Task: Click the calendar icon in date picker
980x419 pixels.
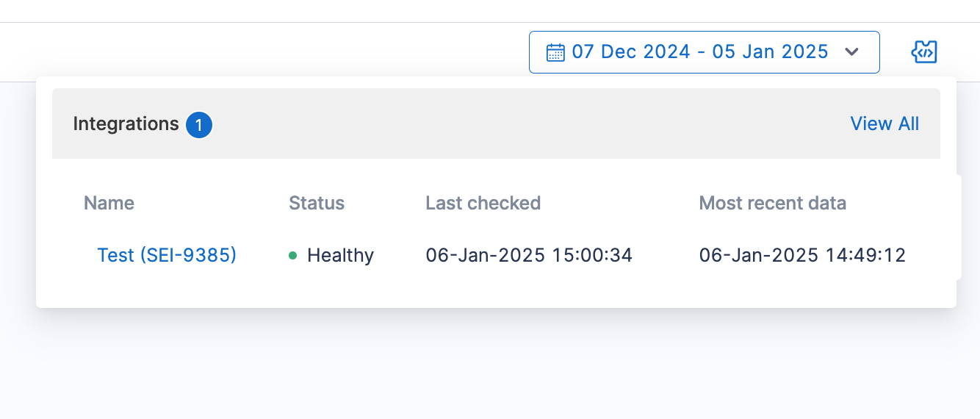Action: (x=555, y=52)
